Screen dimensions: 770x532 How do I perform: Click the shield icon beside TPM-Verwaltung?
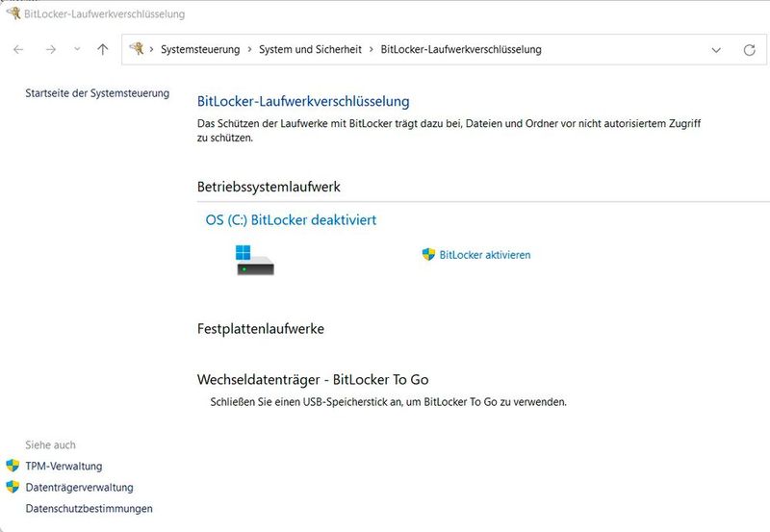(13, 466)
